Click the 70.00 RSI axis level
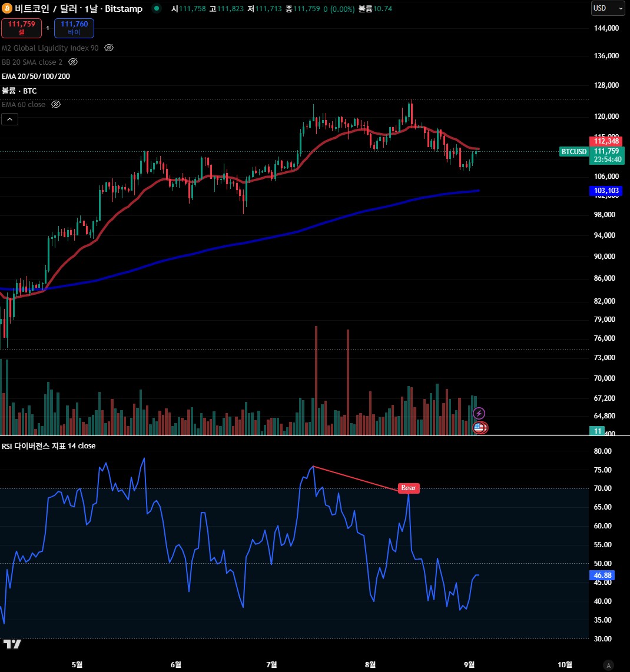The height and width of the screenshot is (672, 630). 602,488
